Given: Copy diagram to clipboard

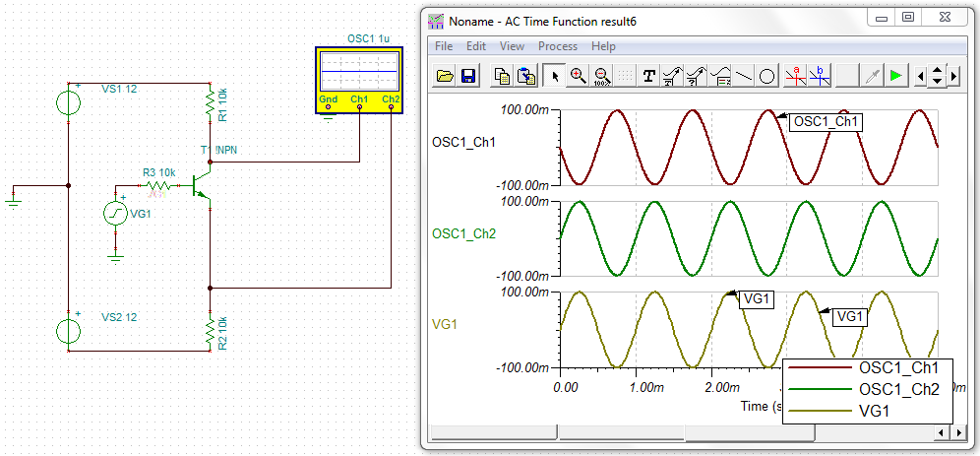Looking at the screenshot, I should pyautogui.click(x=502, y=76).
